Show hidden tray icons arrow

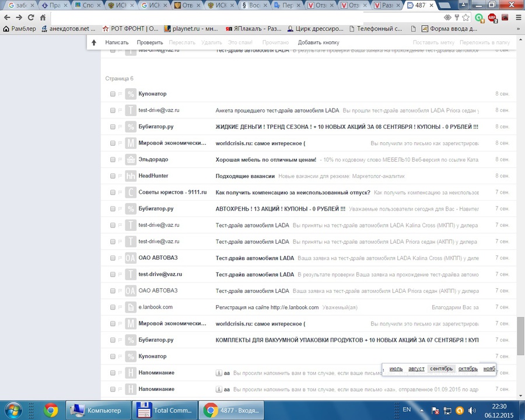pyautogui.click(x=422, y=410)
